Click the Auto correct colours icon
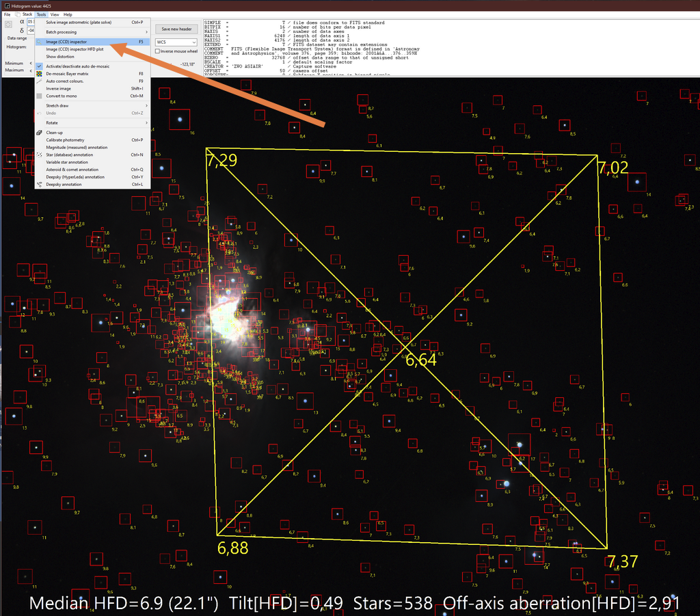 point(40,81)
